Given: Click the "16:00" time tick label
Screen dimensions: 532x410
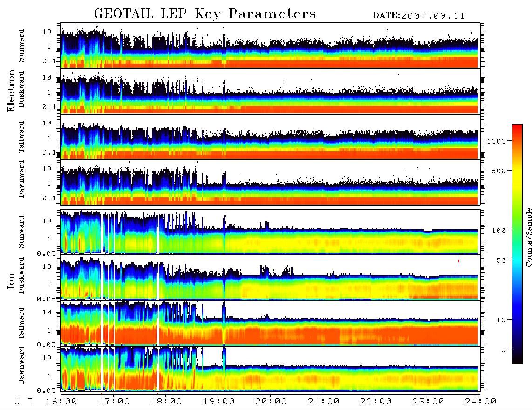Looking at the screenshot, I should pos(61,402).
